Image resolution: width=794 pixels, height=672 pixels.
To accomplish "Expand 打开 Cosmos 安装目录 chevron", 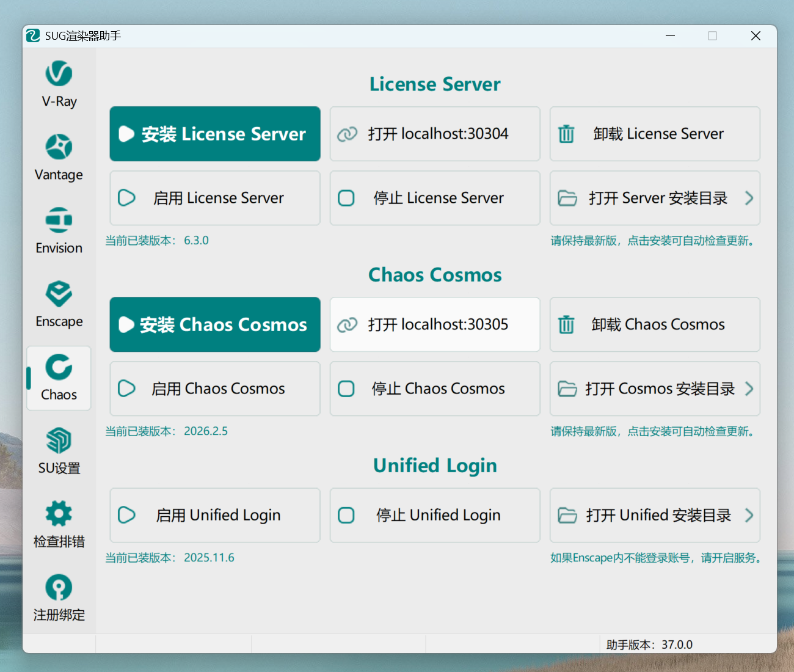I will tap(749, 389).
